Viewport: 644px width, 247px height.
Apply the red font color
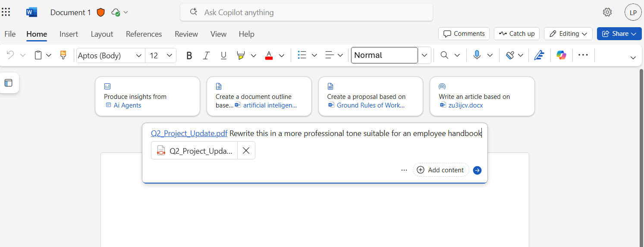click(269, 55)
